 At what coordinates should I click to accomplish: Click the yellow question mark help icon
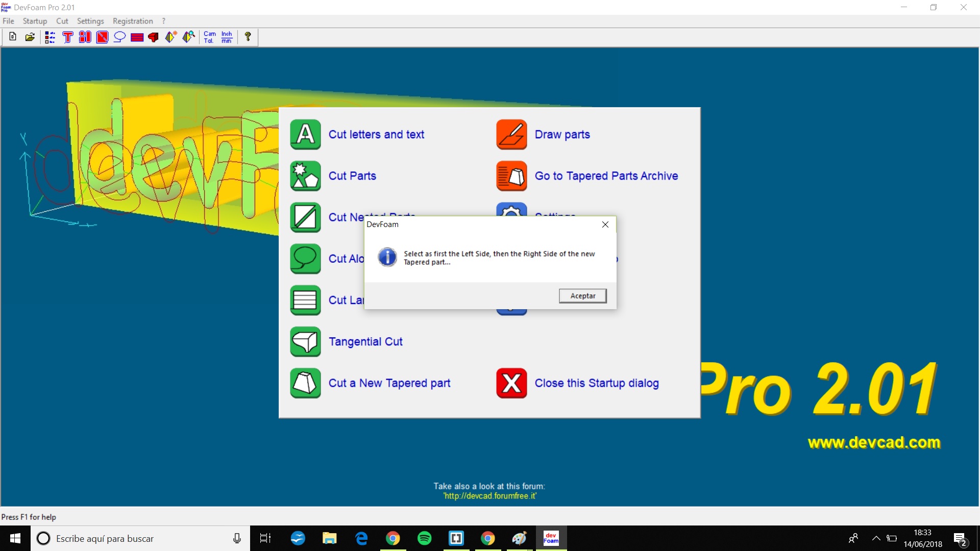point(248,37)
